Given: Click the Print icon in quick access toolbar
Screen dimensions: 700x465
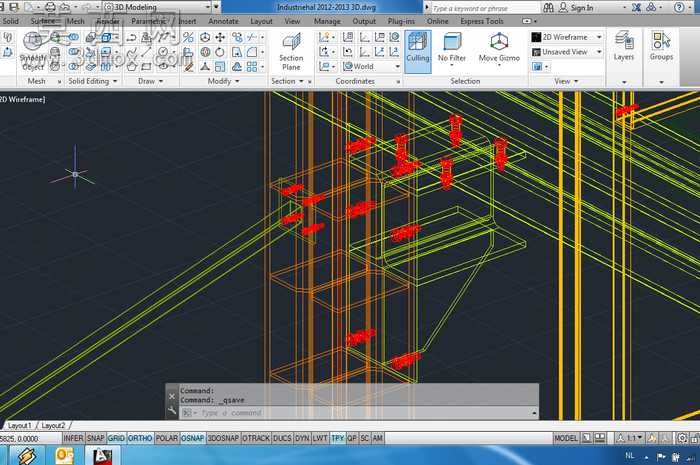Looking at the screenshot, I should (x=50, y=7).
